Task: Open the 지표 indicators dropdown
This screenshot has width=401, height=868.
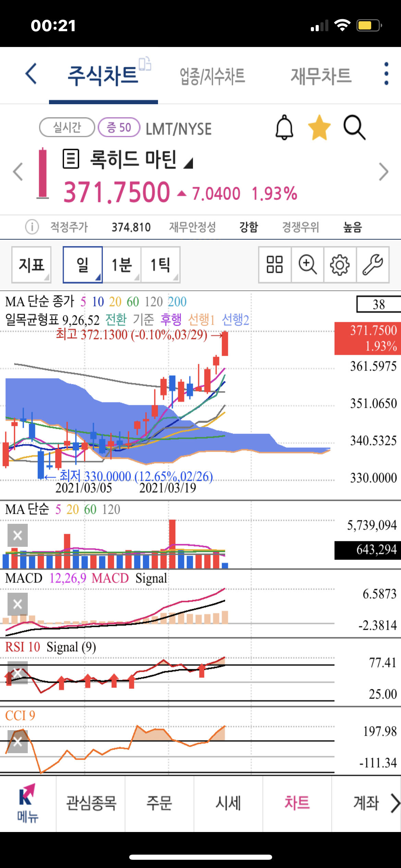Action: coord(32,265)
